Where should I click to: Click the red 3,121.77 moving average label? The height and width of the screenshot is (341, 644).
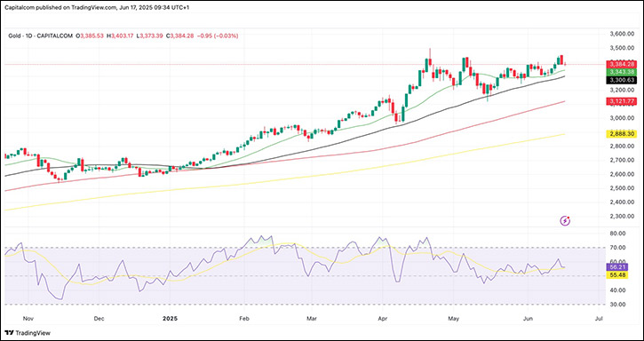point(622,101)
